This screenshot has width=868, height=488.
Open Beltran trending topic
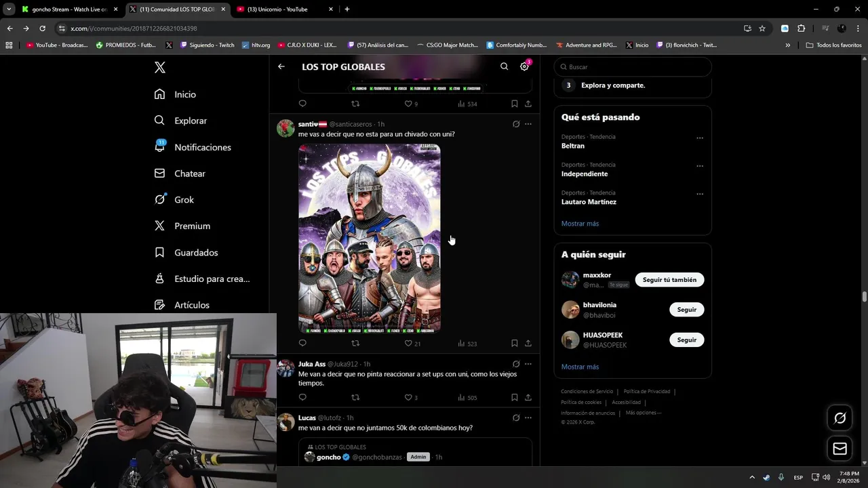point(573,146)
